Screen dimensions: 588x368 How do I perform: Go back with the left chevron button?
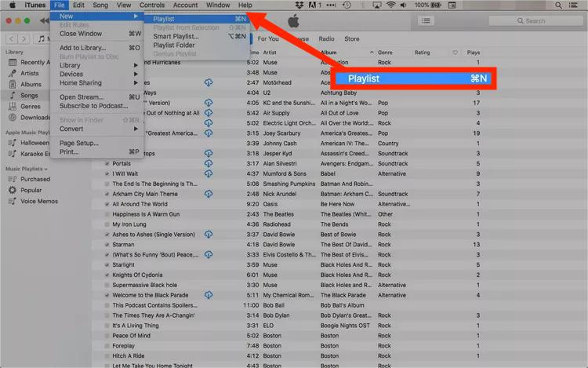pyautogui.click(x=11, y=38)
